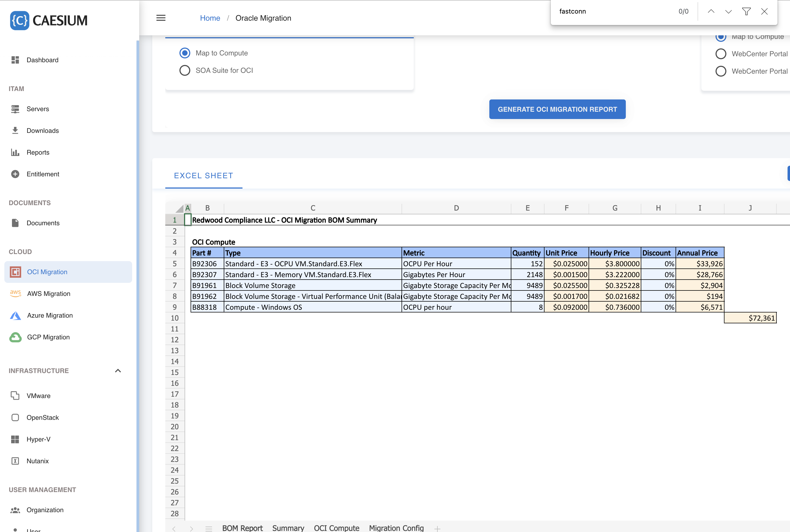
Task: Click the Reports bar chart icon
Action: point(15,152)
